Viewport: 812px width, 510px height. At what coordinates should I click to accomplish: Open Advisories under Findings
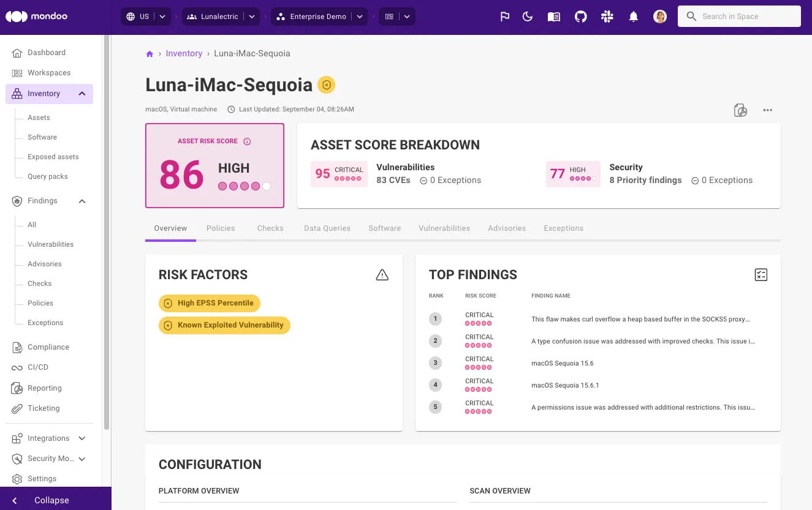pos(45,264)
